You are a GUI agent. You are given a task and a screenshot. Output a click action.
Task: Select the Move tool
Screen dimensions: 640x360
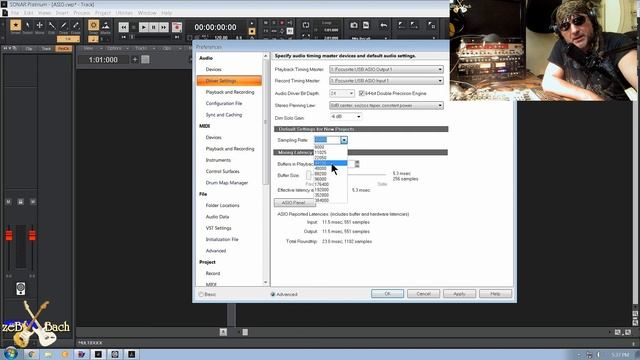coord(40,26)
